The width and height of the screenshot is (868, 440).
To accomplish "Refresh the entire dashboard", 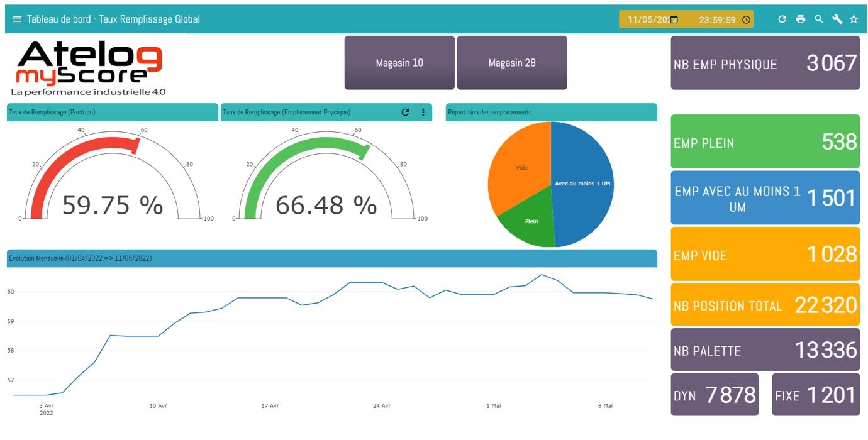I will point(782,19).
